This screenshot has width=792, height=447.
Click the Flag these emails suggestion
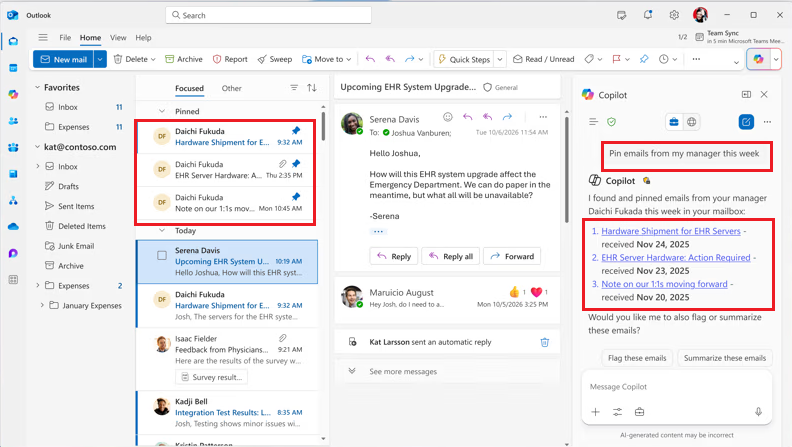(x=637, y=358)
